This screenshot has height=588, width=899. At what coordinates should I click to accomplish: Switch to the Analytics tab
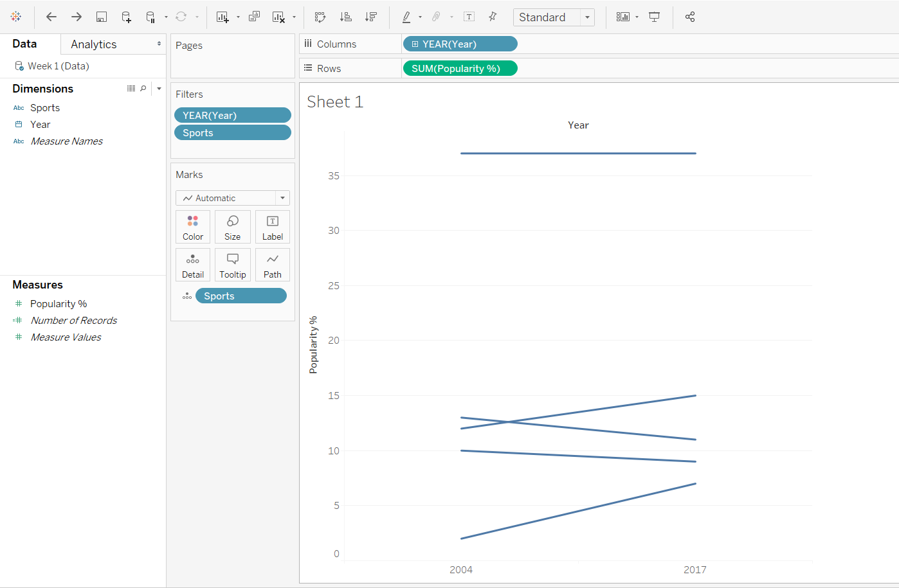click(93, 44)
